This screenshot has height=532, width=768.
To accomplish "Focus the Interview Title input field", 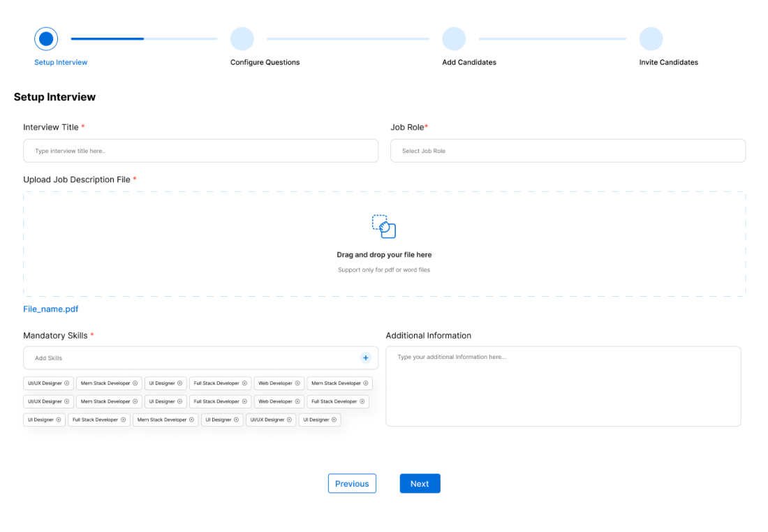I will click(x=201, y=151).
